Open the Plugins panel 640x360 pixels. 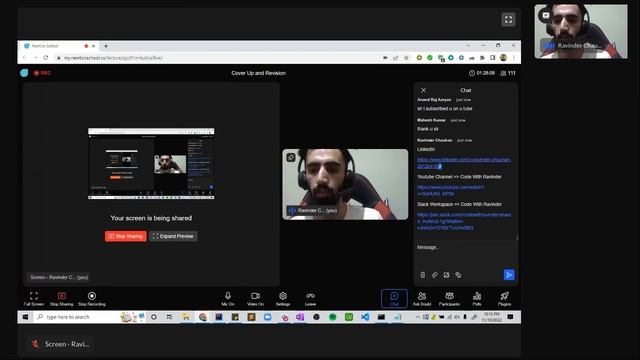504,299
